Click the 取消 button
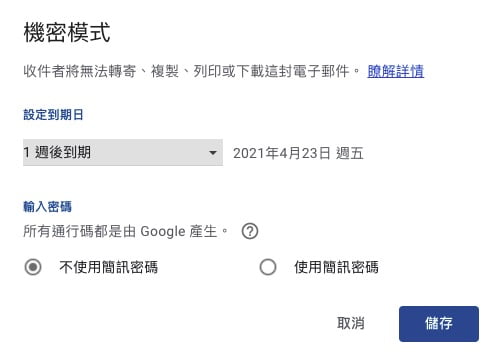The height and width of the screenshot is (364, 502). [x=351, y=323]
